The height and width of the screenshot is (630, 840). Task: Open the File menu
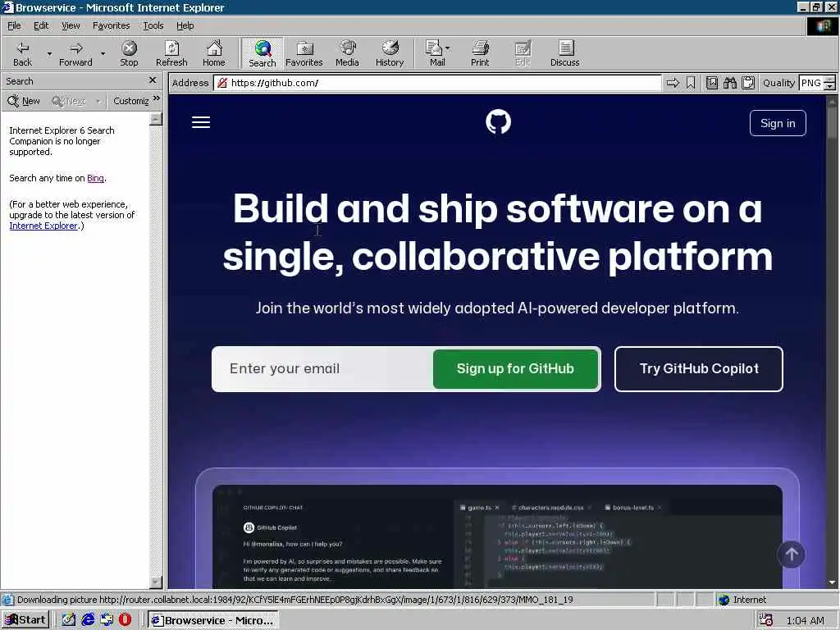click(x=14, y=25)
